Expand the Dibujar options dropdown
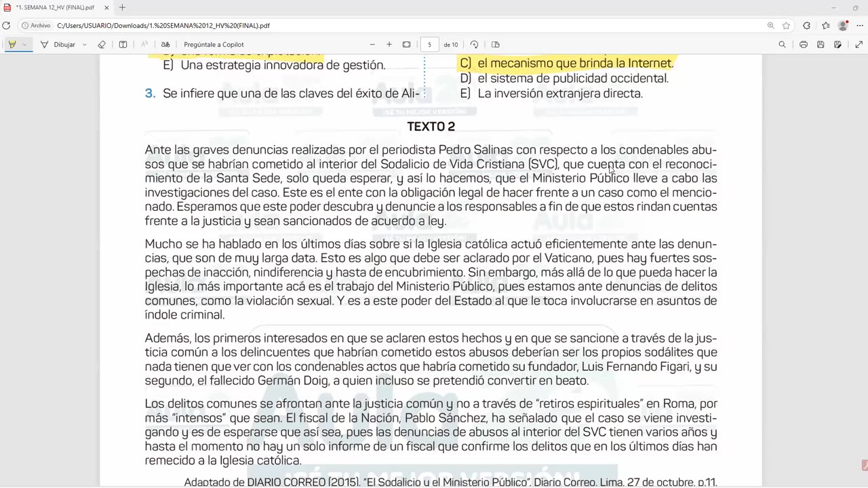The height and width of the screenshot is (488, 868). [84, 45]
